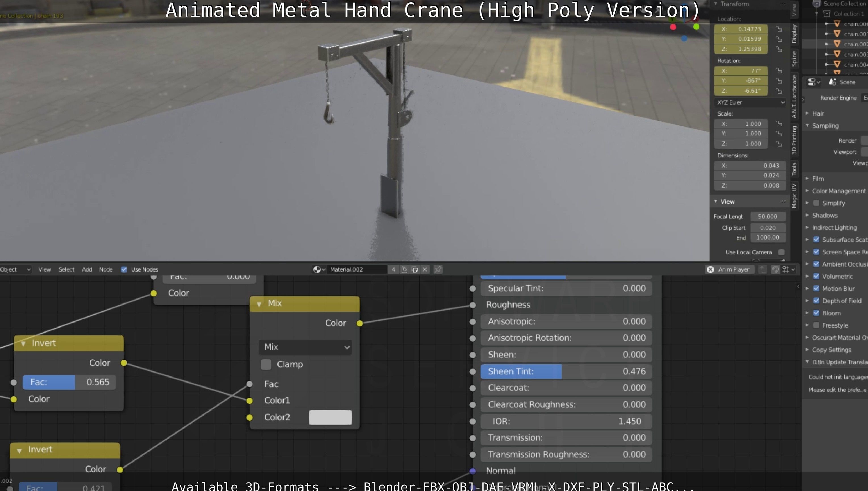Lock the Location Y value with the padlock
Viewport: 868px width, 491px height.
pyautogui.click(x=779, y=39)
